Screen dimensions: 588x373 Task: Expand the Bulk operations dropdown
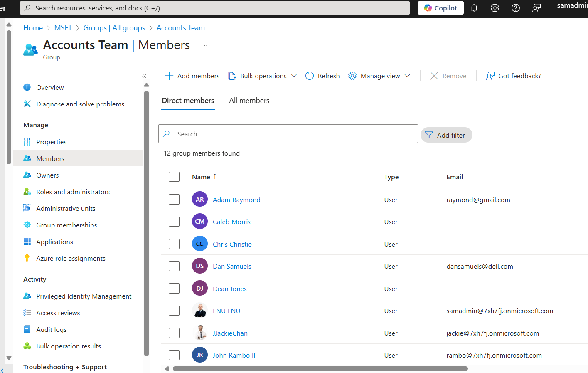tap(294, 76)
